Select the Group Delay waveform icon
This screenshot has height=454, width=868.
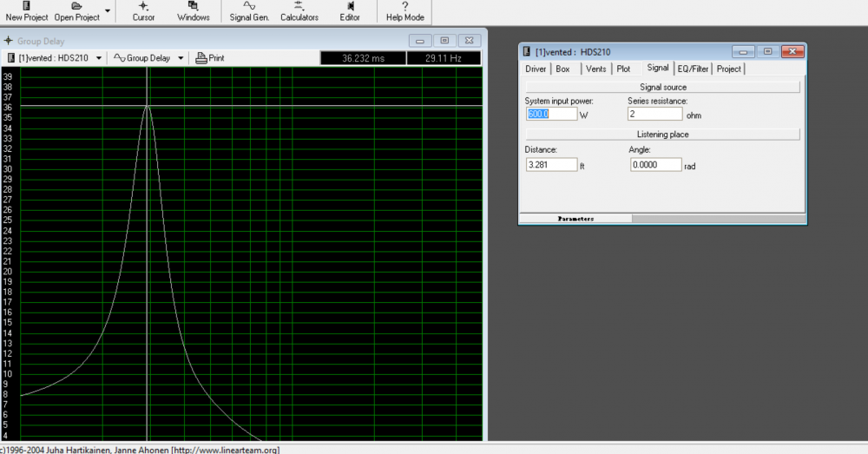[119, 58]
